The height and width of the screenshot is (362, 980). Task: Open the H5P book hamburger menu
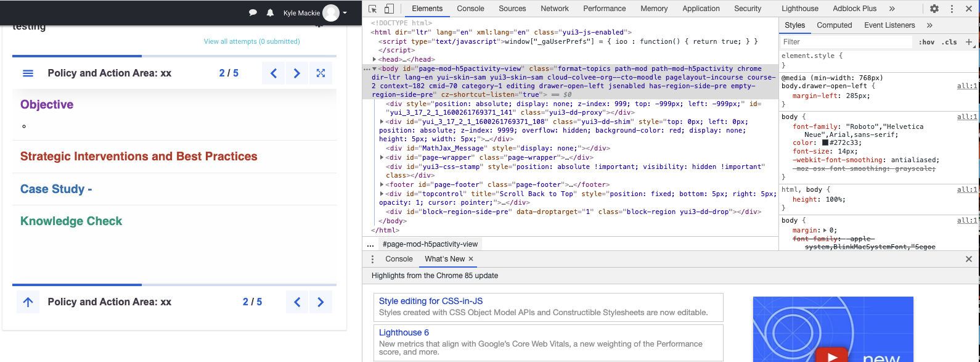tap(28, 73)
